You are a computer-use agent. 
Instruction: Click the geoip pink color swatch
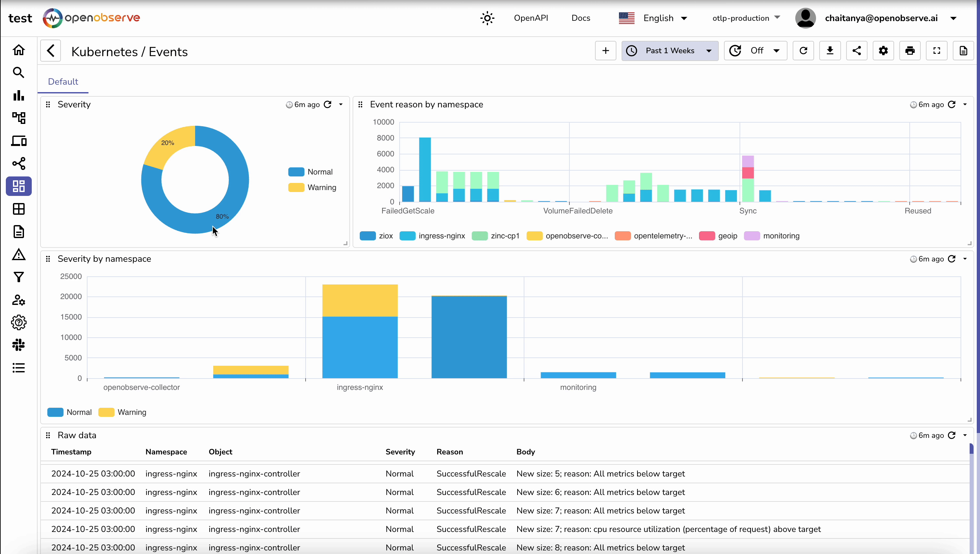tap(707, 236)
